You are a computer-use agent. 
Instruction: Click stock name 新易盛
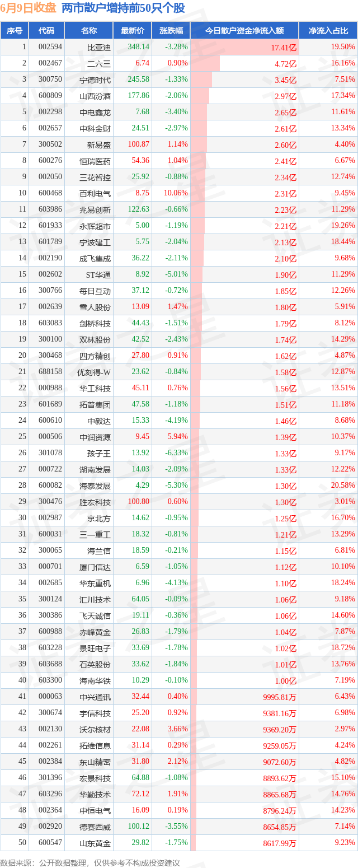pos(99,145)
